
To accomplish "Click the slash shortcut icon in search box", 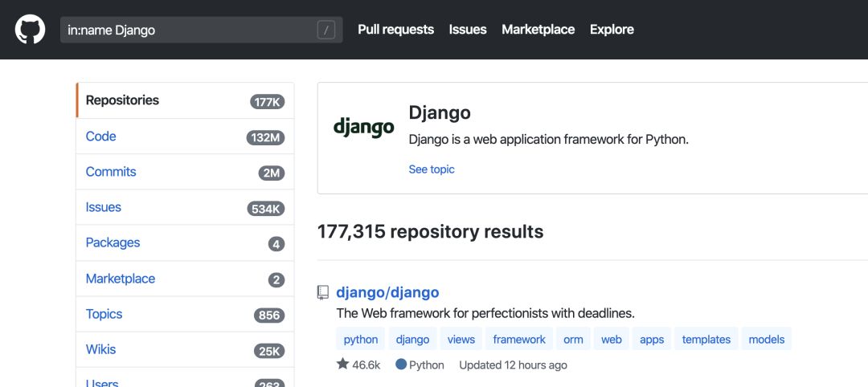I will pyautogui.click(x=326, y=30).
